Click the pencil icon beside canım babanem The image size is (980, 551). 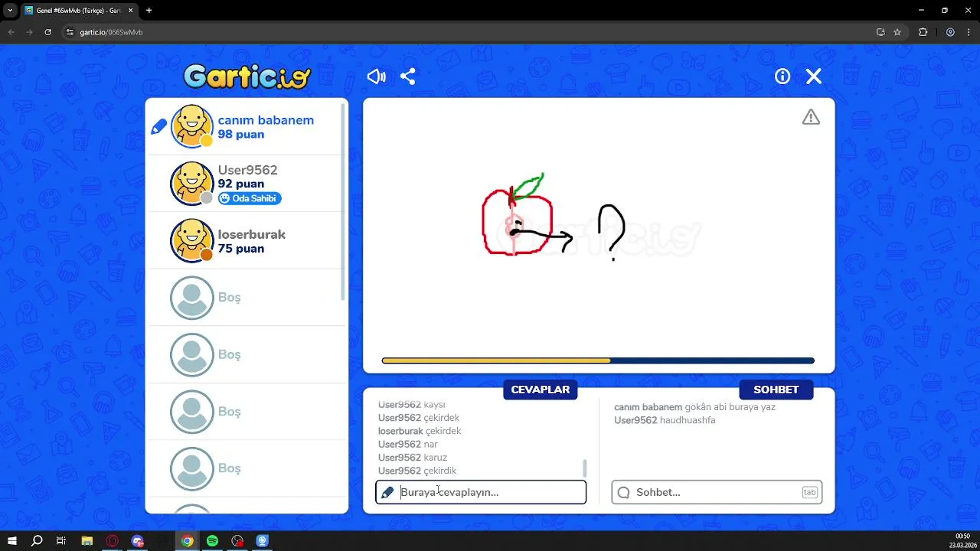coord(158,127)
